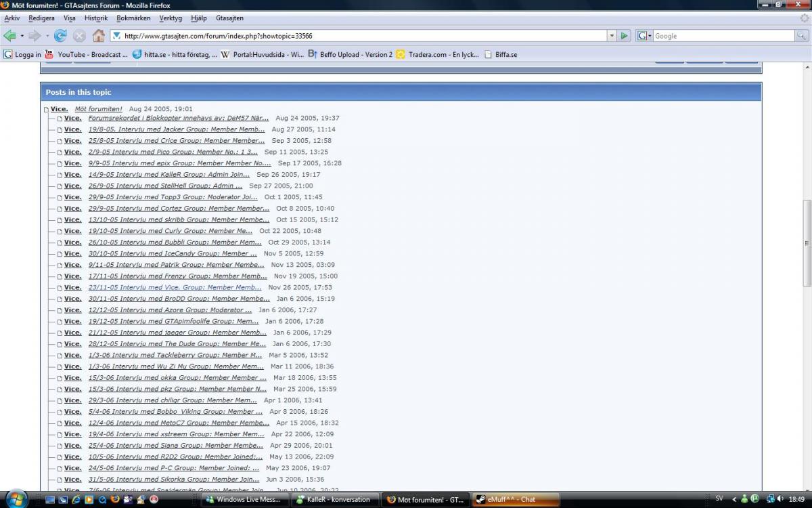Click the Stop loading icon
This screenshot has width=812, height=508.
pyautogui.click(x=79, y=36)
